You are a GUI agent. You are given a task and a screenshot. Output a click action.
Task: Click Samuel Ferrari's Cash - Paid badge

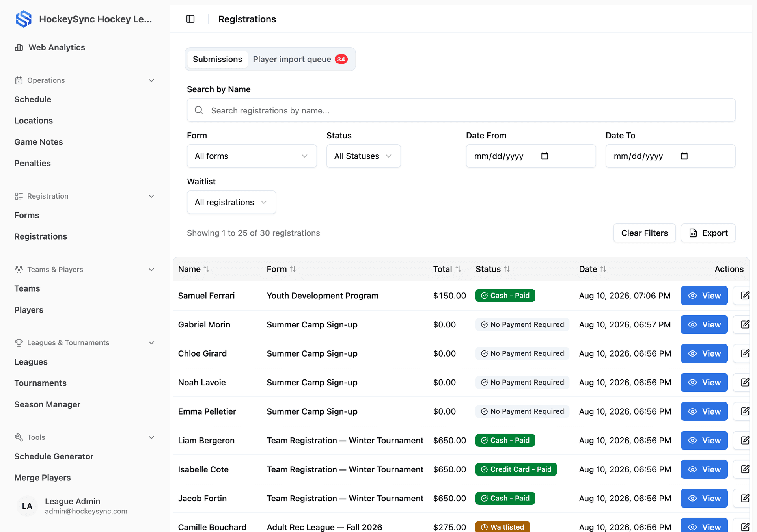(505, 296)
